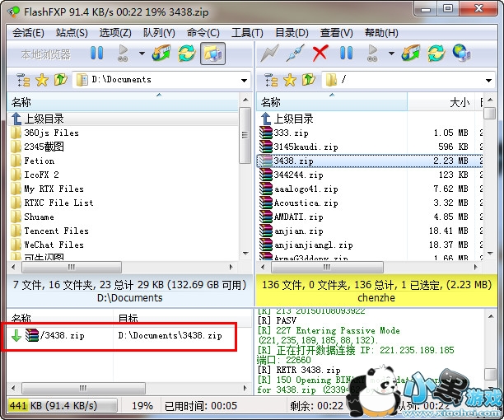Open the 站点(S) menu
Viewport: 504px width, 420px height.
point(72,33)
